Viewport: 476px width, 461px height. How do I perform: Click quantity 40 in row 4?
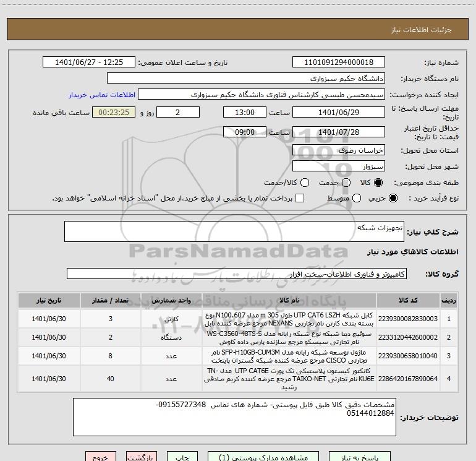(x=110, y=379)
